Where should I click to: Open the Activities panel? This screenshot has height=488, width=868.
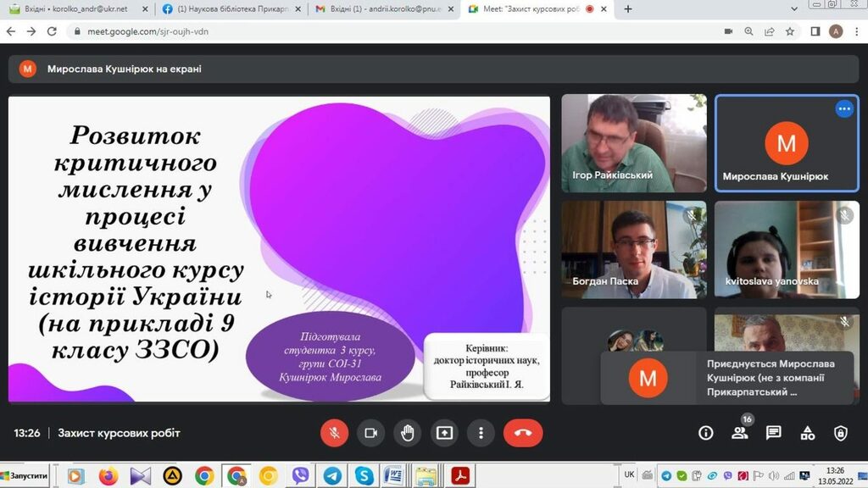[807, 433]
